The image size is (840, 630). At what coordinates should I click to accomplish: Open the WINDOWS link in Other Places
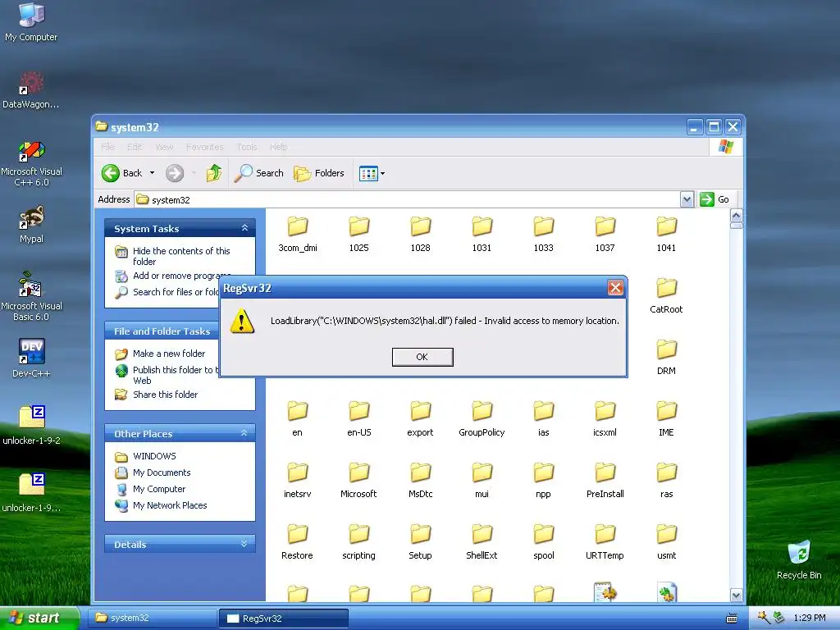pos(154,456)
